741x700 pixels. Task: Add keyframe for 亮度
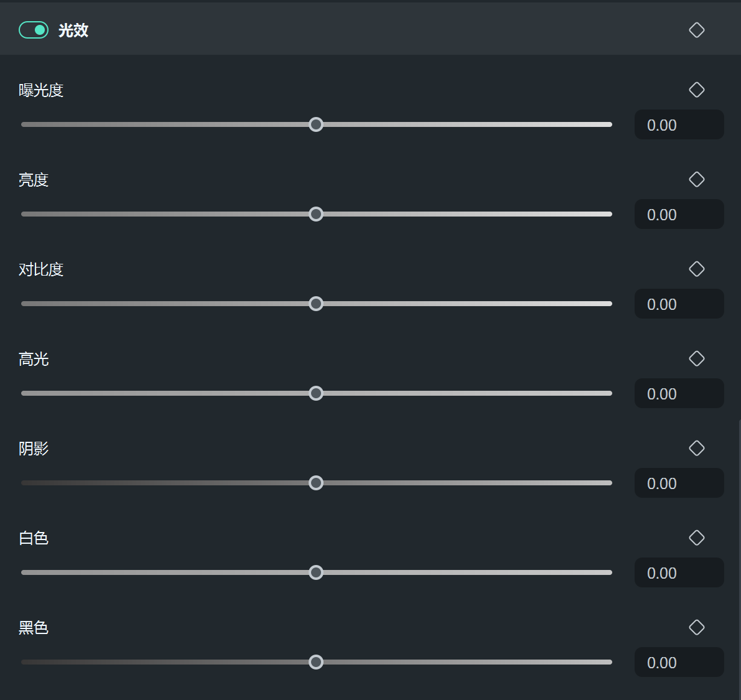(697, 179)
